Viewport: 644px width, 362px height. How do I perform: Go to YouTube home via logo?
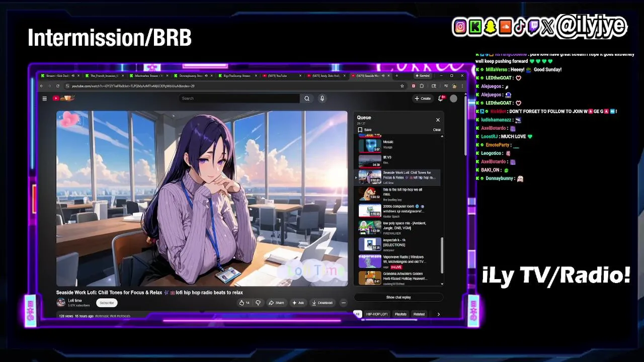click(63, 98)
